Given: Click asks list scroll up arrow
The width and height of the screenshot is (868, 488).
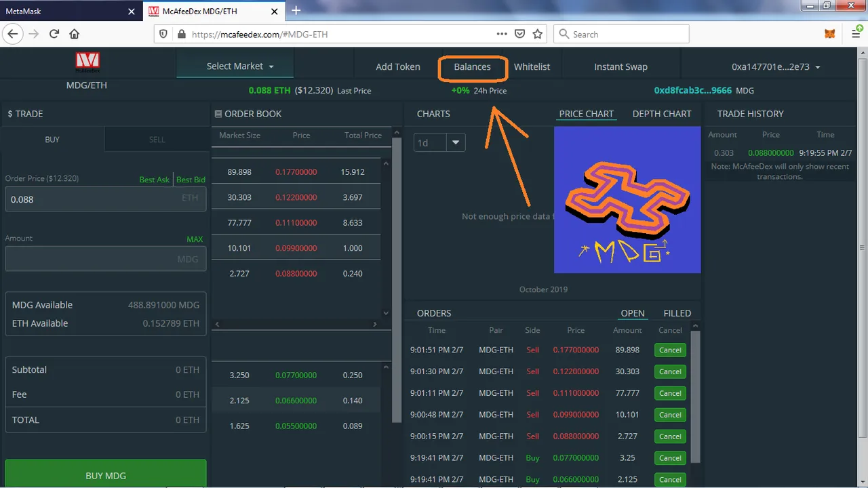Looking at the screenshot, I should 387,163.
